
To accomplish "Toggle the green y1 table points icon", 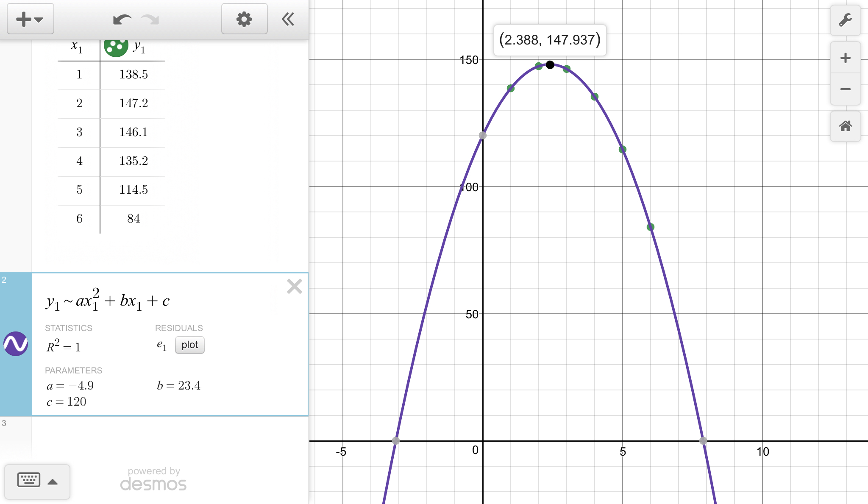I will coord(116,46).
